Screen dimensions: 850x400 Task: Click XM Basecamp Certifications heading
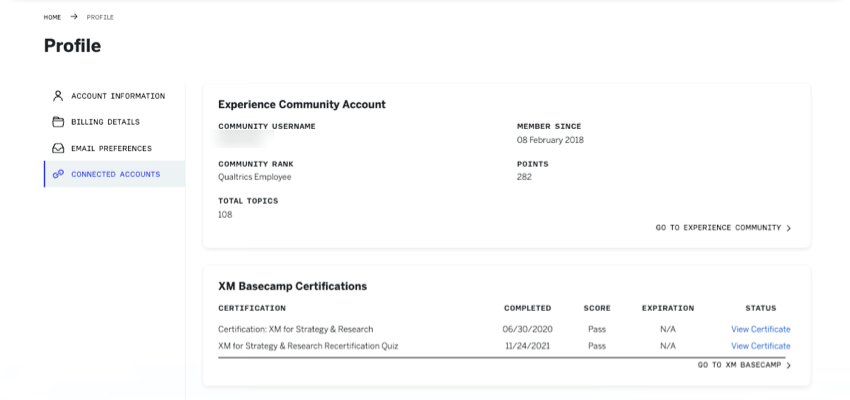[x=293, y=286]
